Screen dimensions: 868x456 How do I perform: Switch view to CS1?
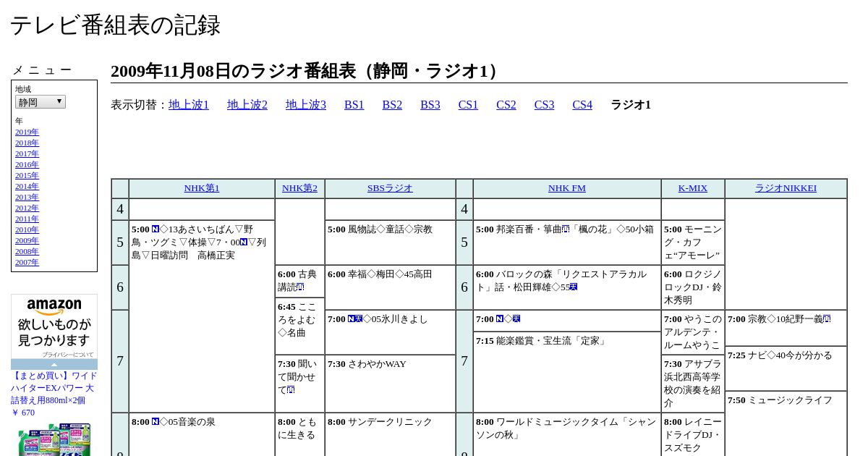pos(468,105)
